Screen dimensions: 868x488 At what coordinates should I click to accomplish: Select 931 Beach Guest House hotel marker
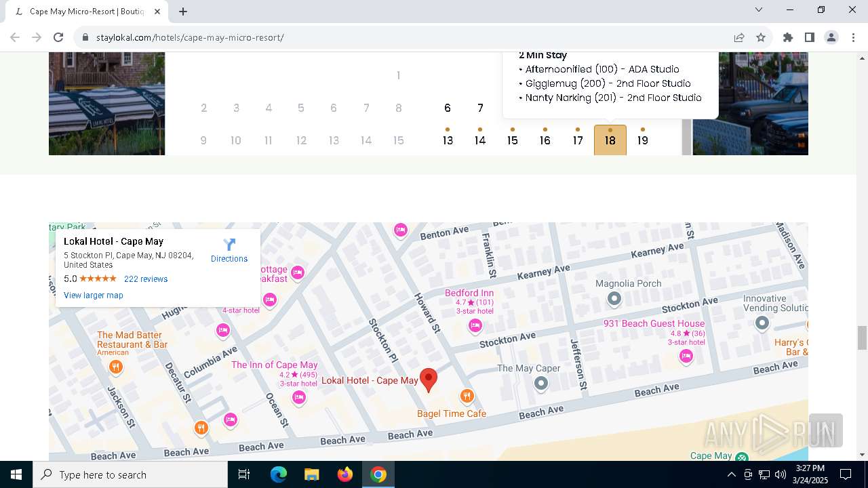[x=686, y=356]
